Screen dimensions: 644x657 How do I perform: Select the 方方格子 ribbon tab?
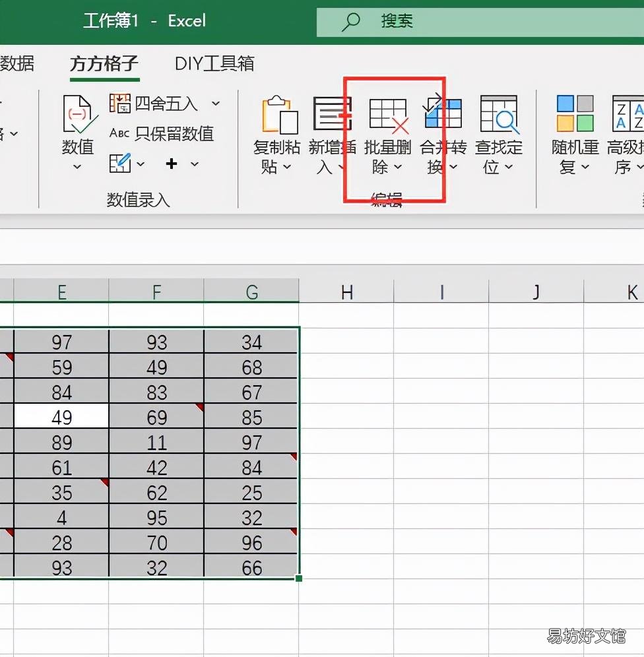[104, 64]
